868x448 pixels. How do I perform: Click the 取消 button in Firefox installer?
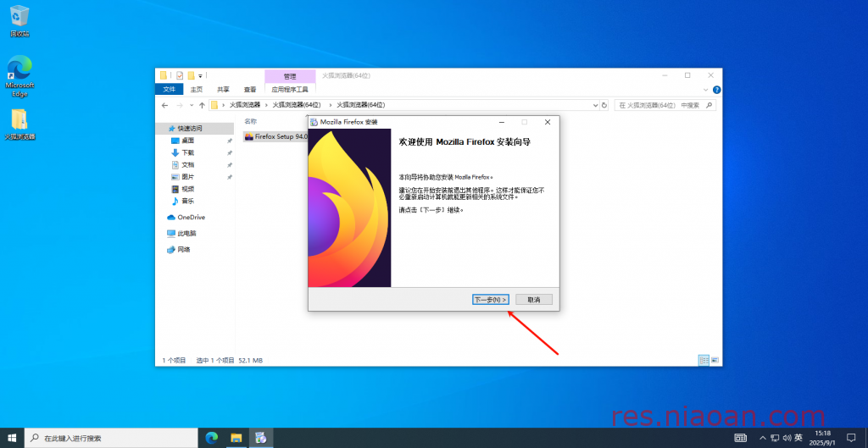pyautogui.click(x=534, y=299)
